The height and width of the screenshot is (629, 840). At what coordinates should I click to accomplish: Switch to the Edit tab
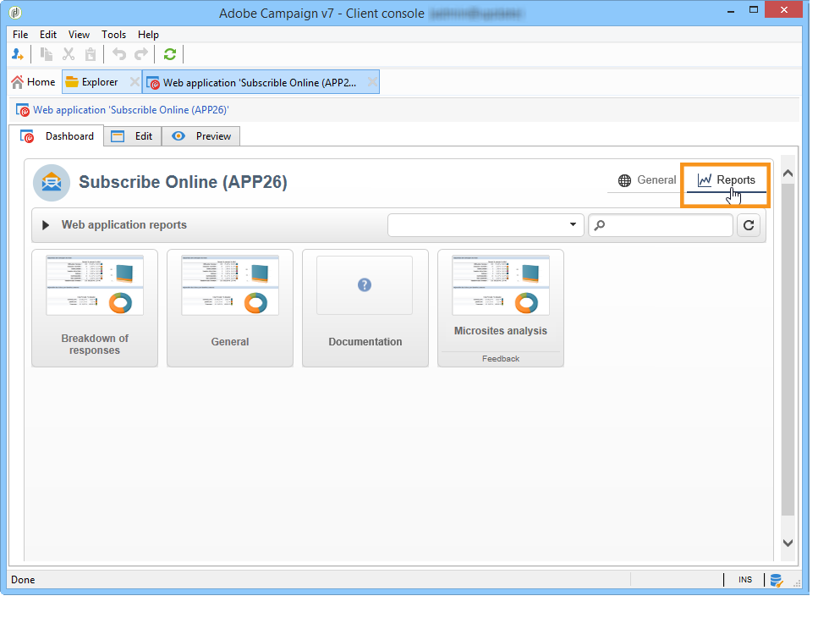point(132,136)
